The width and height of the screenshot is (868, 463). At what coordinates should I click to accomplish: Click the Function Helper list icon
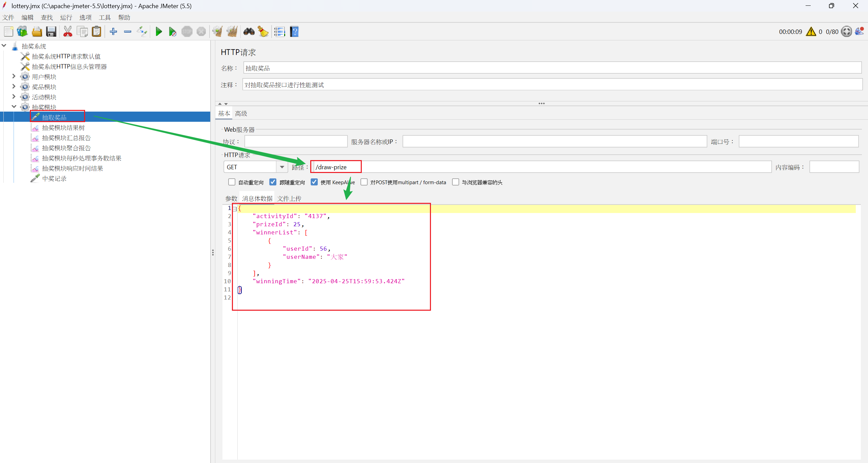click(x=279, y=32)
